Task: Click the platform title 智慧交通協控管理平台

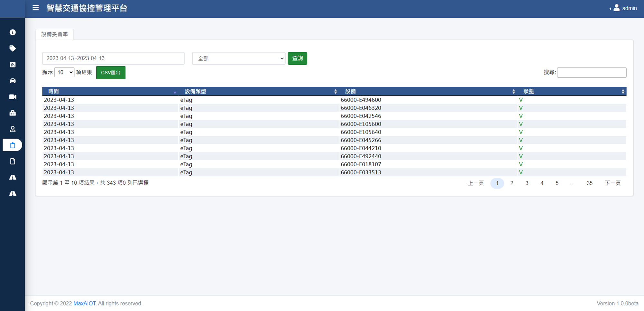Action: tap(87, 8)
